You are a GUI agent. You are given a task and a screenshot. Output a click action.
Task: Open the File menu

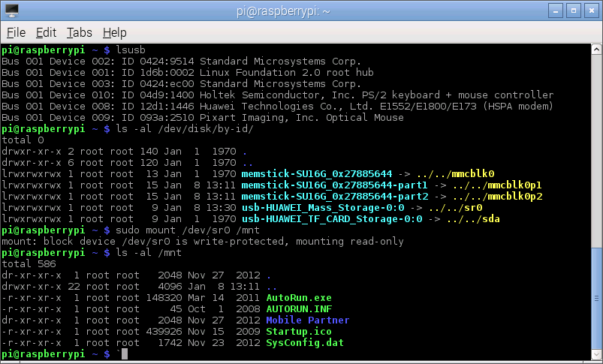(17, 33)
